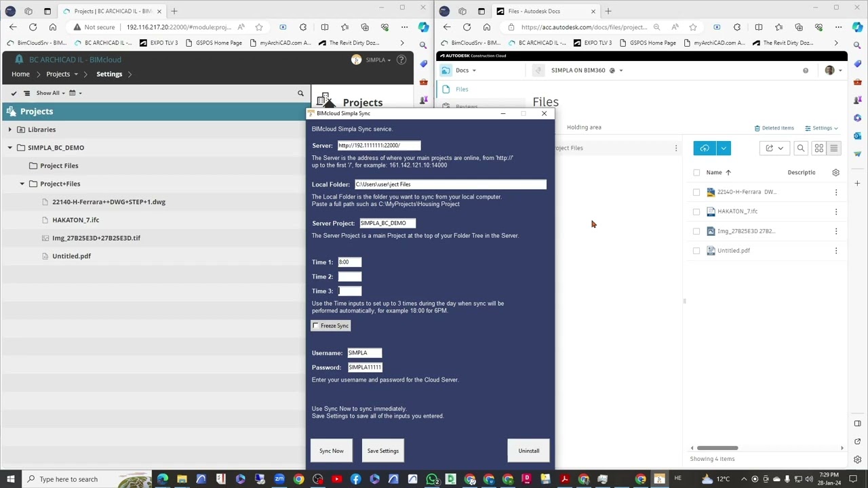Refresh the Autodesk Docs browser page
The width and height of the screenshot is (868, 488).
pos(467,27)
